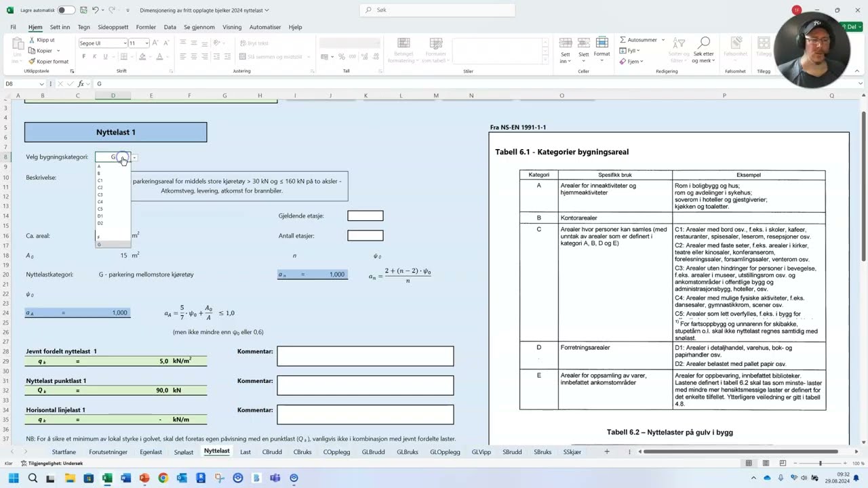Click the fill color bucket icon
Viewport: 868px width, 488px height.
142,57
